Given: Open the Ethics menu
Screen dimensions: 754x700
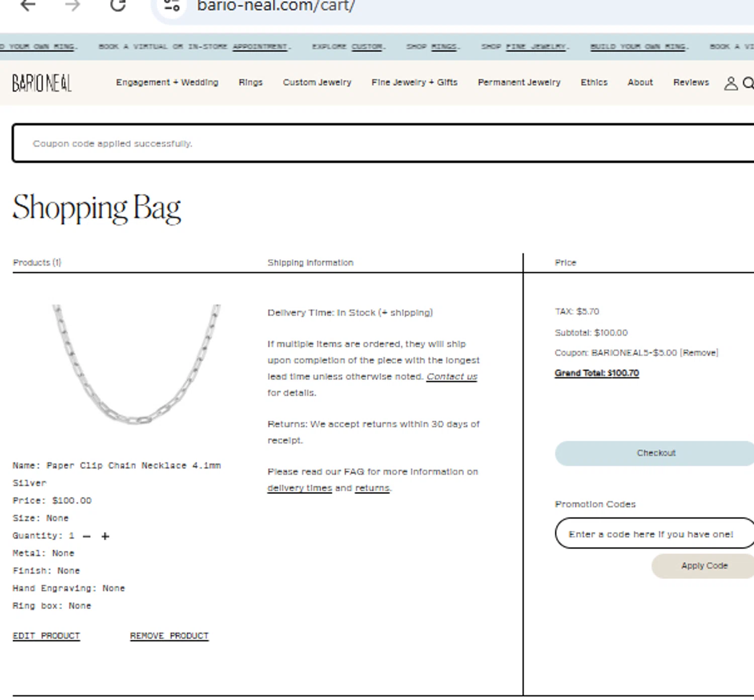Looking at the screenshot, I should 594,82.
